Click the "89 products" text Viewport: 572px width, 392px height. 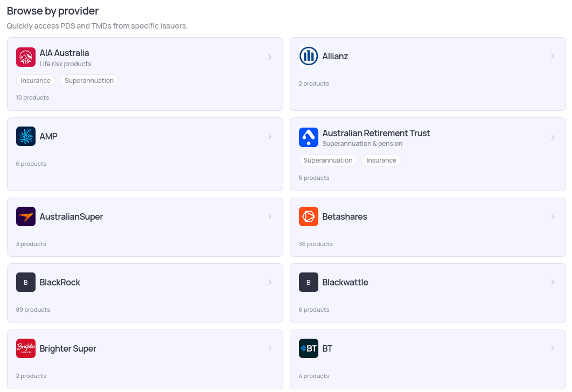click(x=33, y=310)
